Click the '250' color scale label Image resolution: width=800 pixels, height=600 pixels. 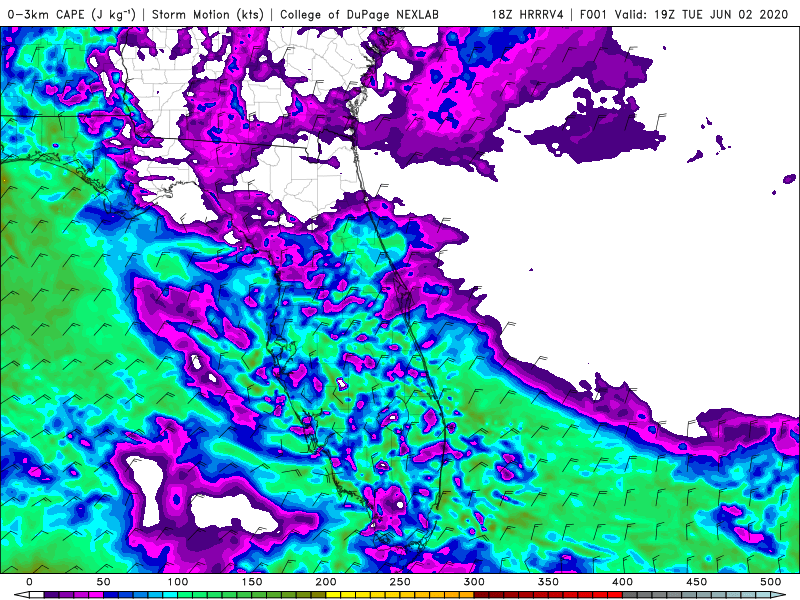pos(399,582)
